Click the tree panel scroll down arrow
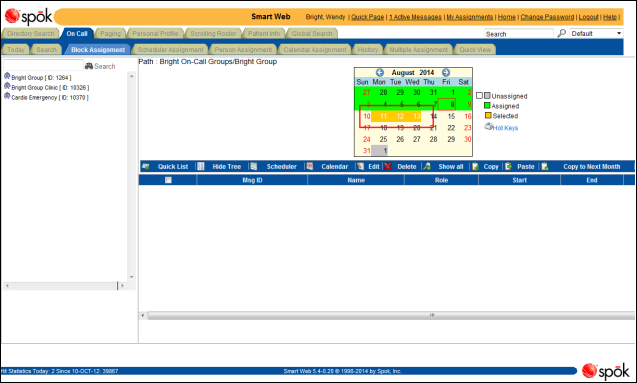 132,277
